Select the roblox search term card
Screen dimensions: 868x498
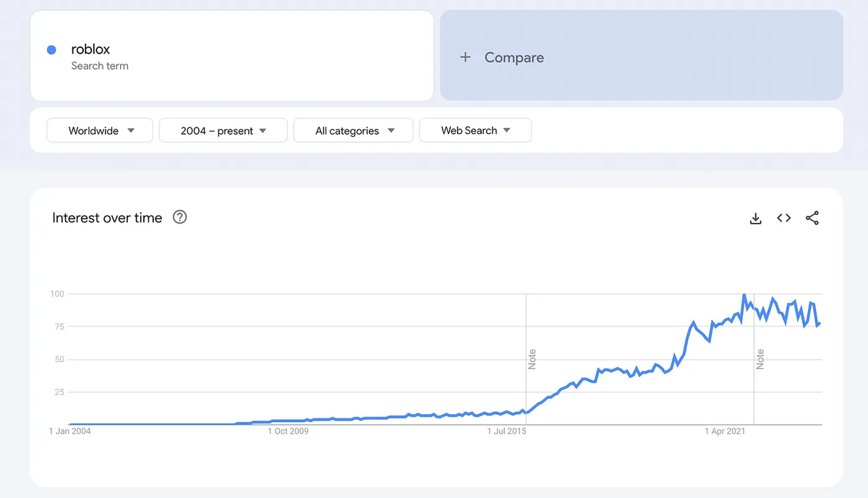(231, 56)
